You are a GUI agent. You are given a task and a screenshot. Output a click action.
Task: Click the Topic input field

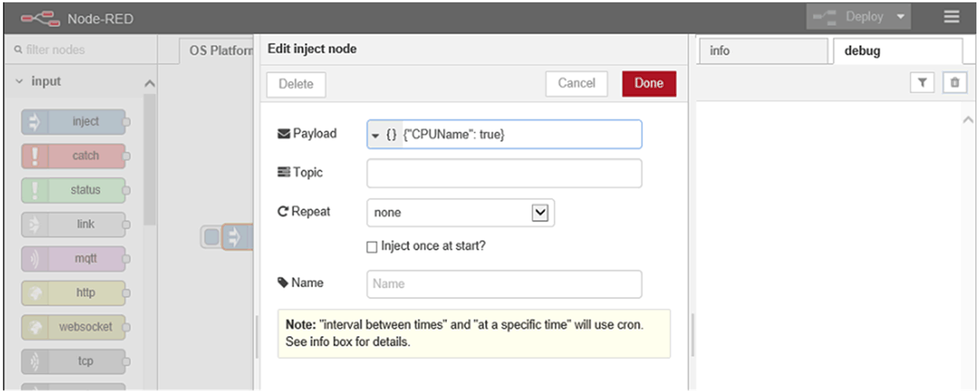click(504, 173)
